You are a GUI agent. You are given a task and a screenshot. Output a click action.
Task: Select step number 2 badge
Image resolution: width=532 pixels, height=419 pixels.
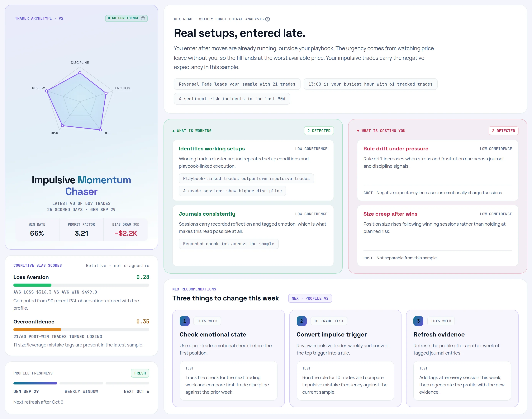(x=302, y=321)
